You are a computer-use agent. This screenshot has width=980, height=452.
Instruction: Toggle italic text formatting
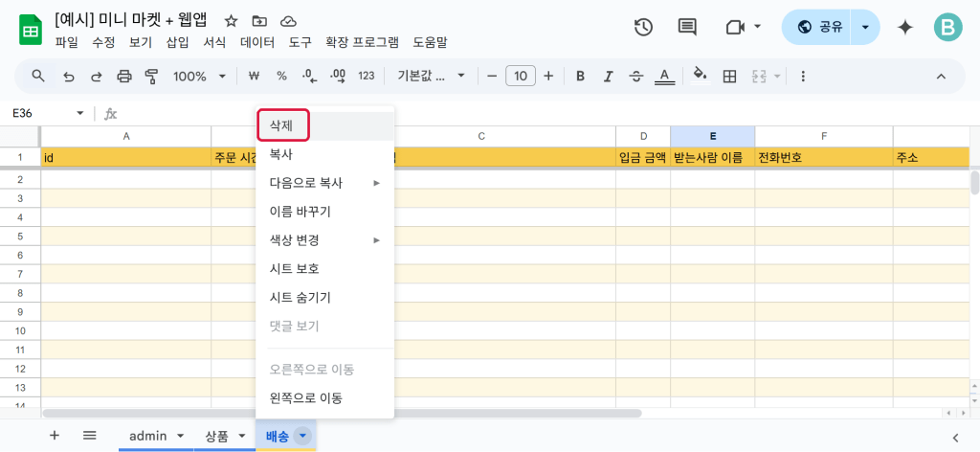[607, 76]
